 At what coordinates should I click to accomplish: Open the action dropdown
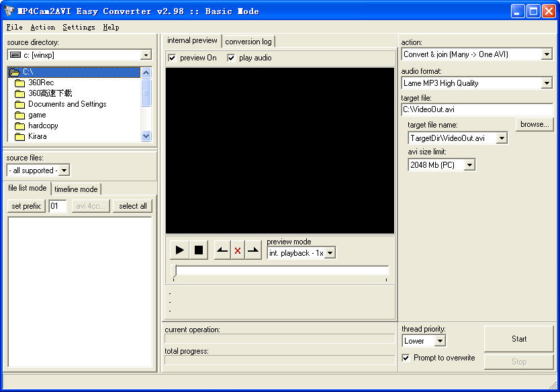click(547, 54)
